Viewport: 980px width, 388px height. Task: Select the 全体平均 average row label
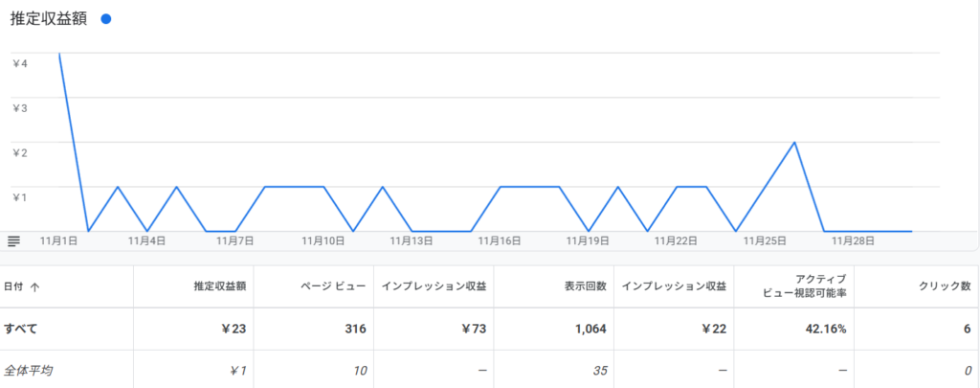point(28,370)
